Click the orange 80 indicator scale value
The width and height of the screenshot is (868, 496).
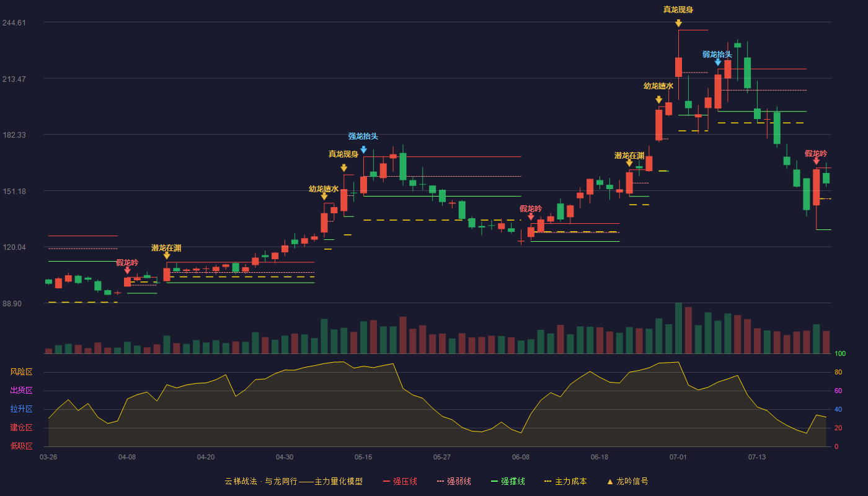(x=838, y=372)
